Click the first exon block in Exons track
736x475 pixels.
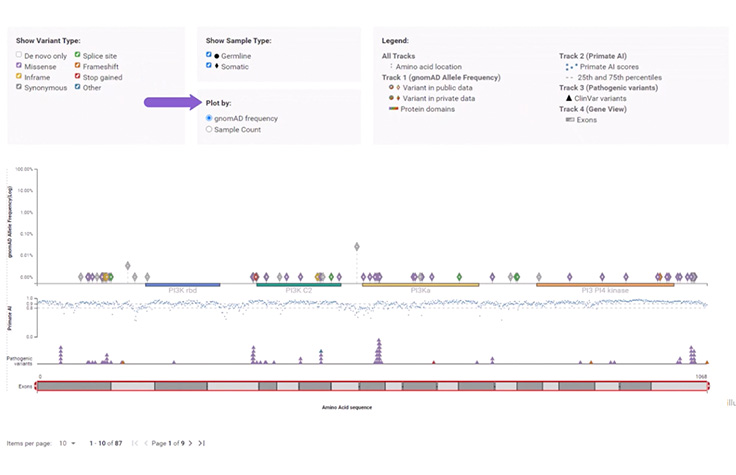74,385
